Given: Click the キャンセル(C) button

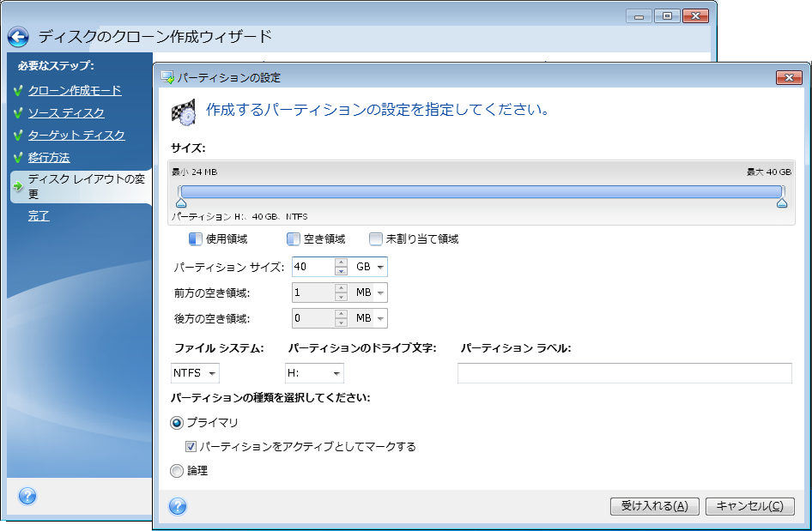Looking at the screenshot, I should (x=749, y=506).
